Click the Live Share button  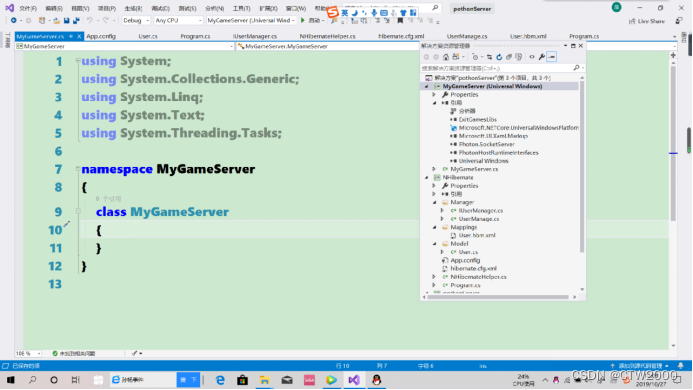click(647, 21)
